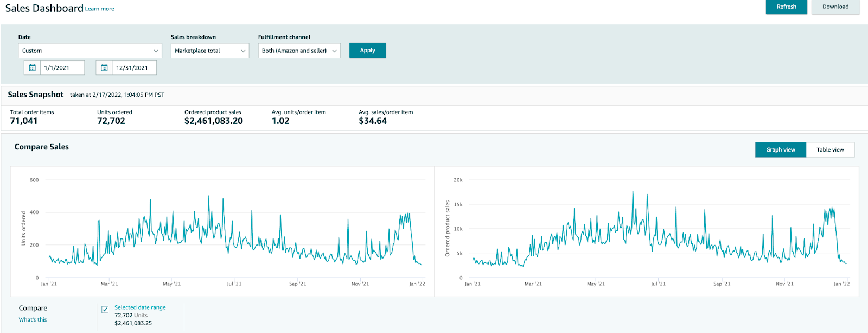The height and width of the screenshot is (333, 868).
Task: Open the What's this link
Action: [33, 319]
